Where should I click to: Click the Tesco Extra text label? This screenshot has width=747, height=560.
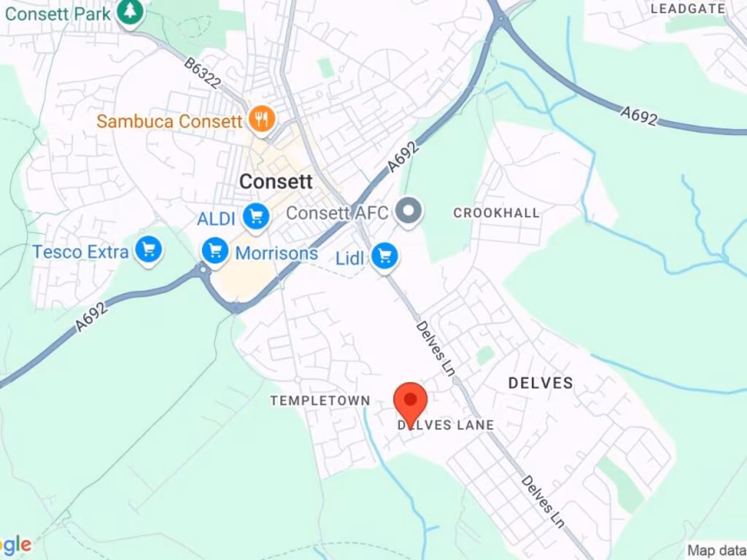(80, 252)
